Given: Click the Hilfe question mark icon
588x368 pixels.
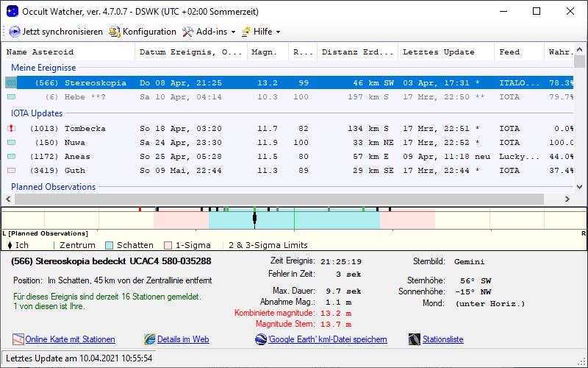Looking at the screenshot, I should [245, 32].
